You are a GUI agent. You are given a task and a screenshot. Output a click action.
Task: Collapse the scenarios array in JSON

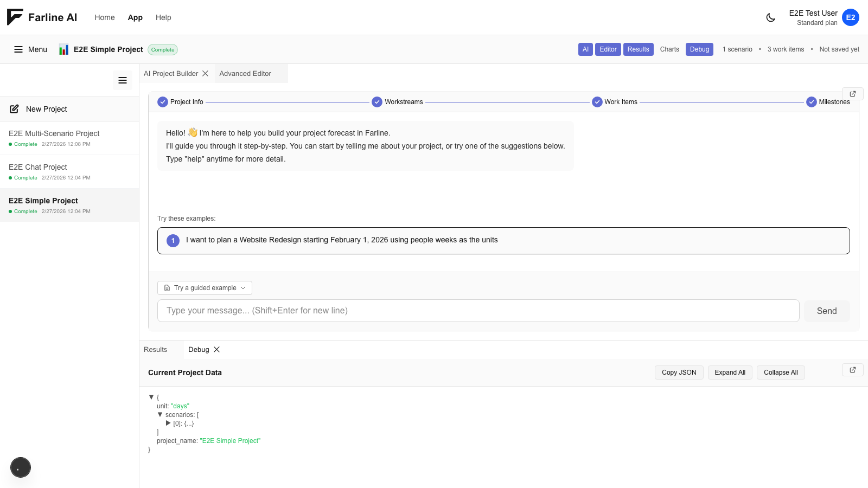[x=160, y=415]
